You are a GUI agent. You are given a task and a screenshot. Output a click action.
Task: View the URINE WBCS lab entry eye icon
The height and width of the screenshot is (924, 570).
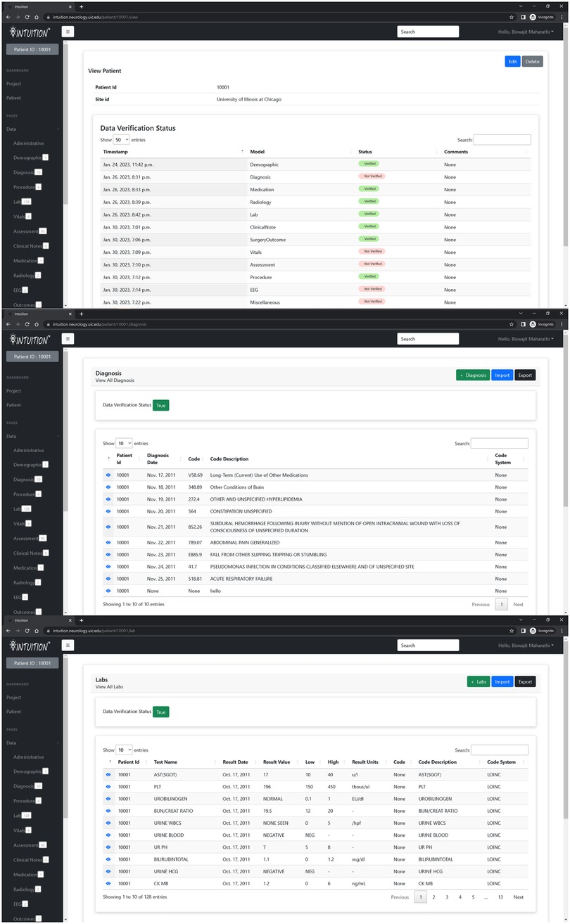click(108, 823)
